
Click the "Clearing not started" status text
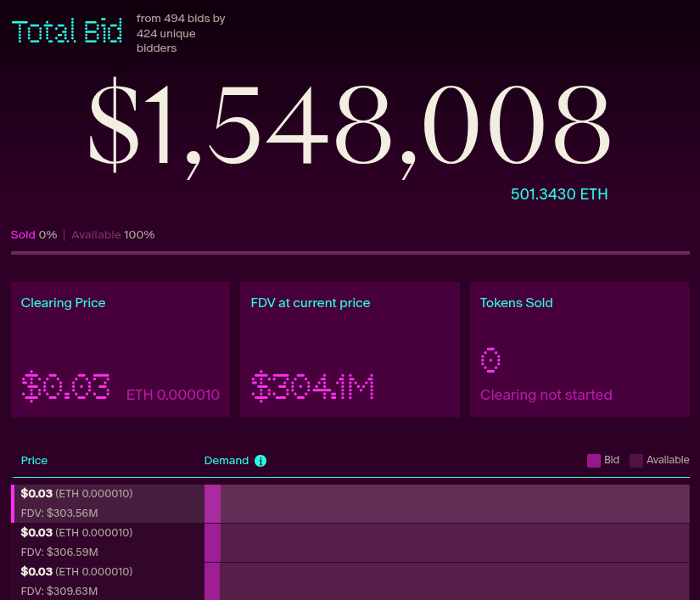pyautogui.click(x=547, y=395)
